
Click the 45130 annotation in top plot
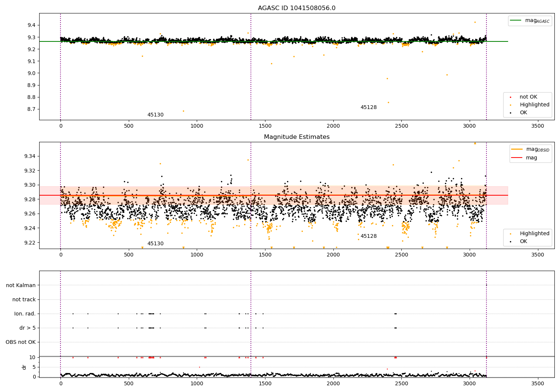point(155,115)
